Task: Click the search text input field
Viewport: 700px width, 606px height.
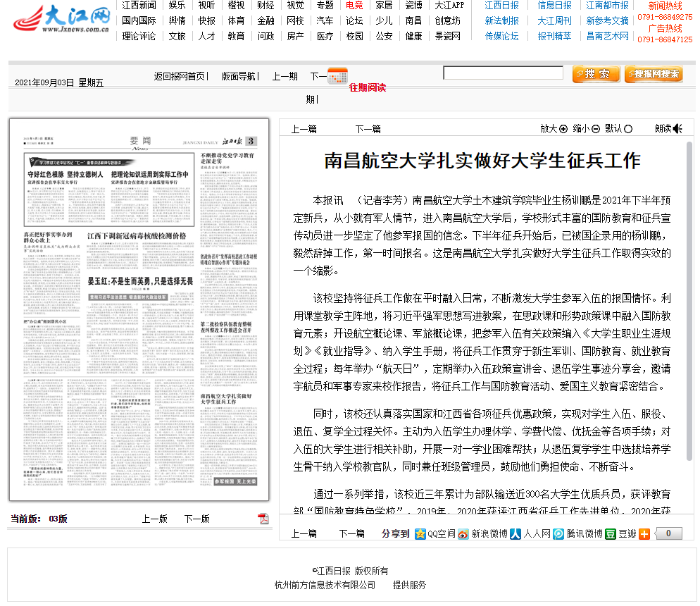Action: 503,73
